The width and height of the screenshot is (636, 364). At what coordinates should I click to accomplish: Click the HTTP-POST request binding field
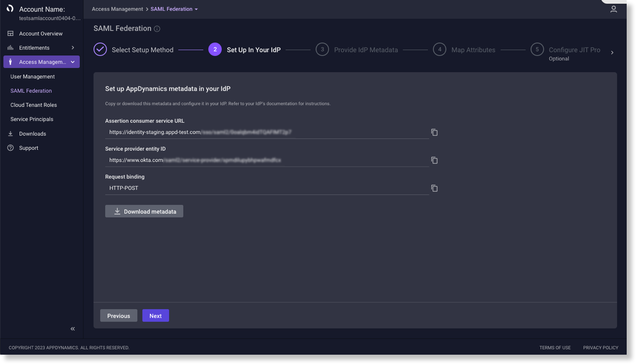(x=267, y=188)
